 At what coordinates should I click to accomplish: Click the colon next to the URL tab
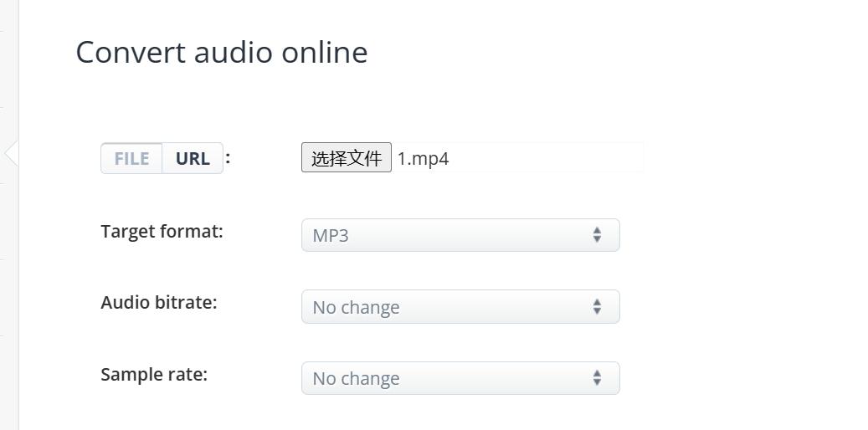point(228,156)
